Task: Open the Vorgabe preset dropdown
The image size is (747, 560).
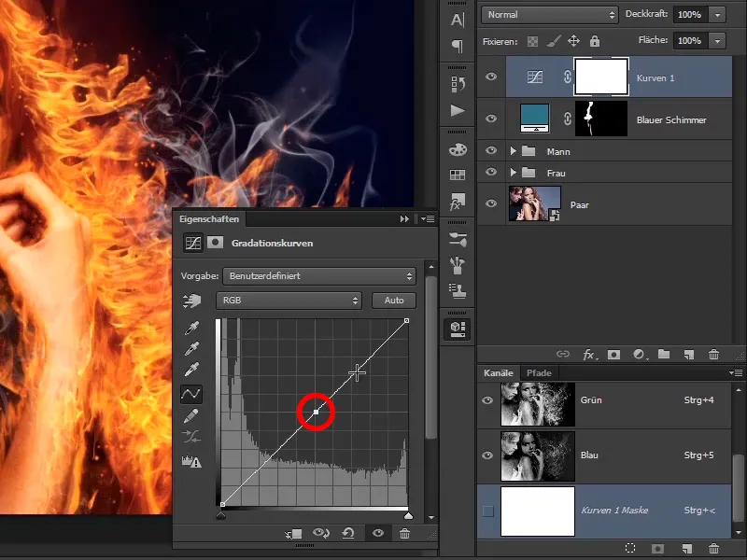Action: 319,276
